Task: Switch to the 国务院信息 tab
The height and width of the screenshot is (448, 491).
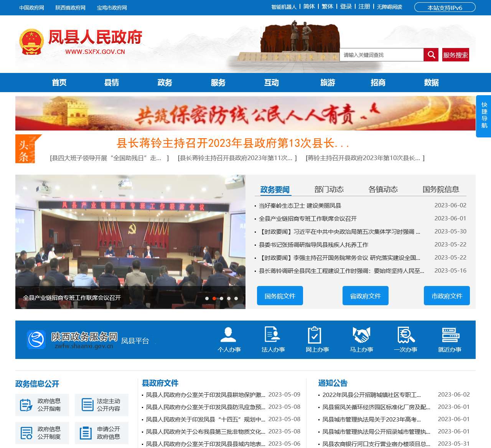Action: [x=441, y=189]
